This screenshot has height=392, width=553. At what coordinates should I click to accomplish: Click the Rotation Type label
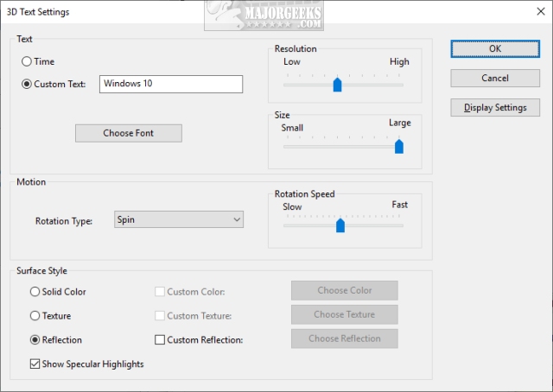point(64,221)
